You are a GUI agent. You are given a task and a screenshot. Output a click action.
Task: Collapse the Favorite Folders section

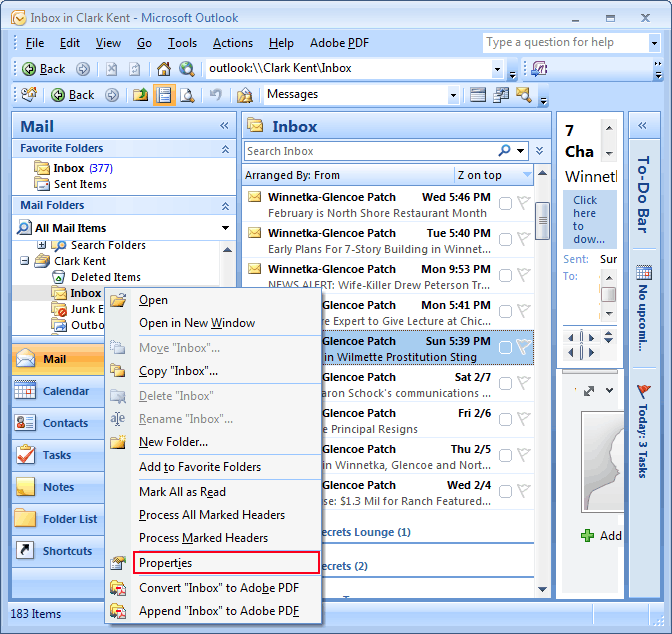click(225, 149)
